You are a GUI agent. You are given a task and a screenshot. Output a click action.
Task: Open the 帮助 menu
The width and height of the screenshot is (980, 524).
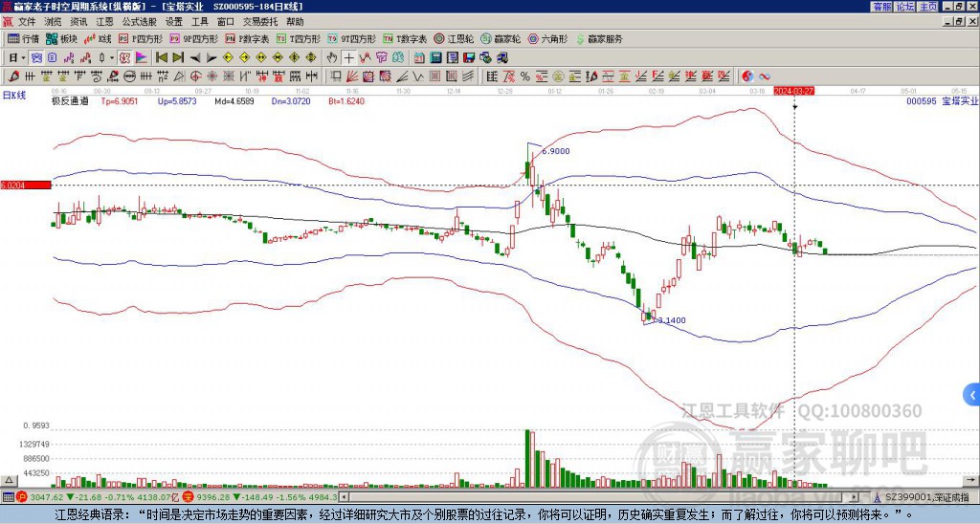(x=295, y=22)
